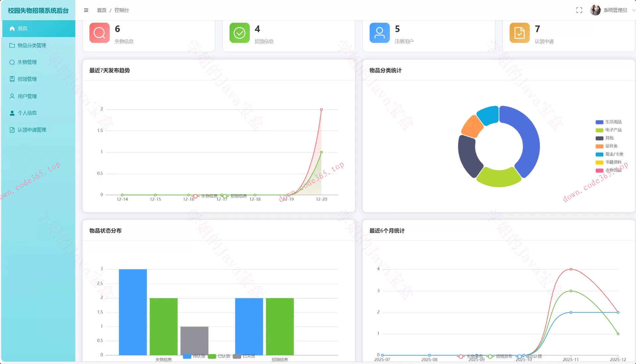Go to 认领申请管理 page
This screenshot has width=636, height=364.
click(31, 130)
